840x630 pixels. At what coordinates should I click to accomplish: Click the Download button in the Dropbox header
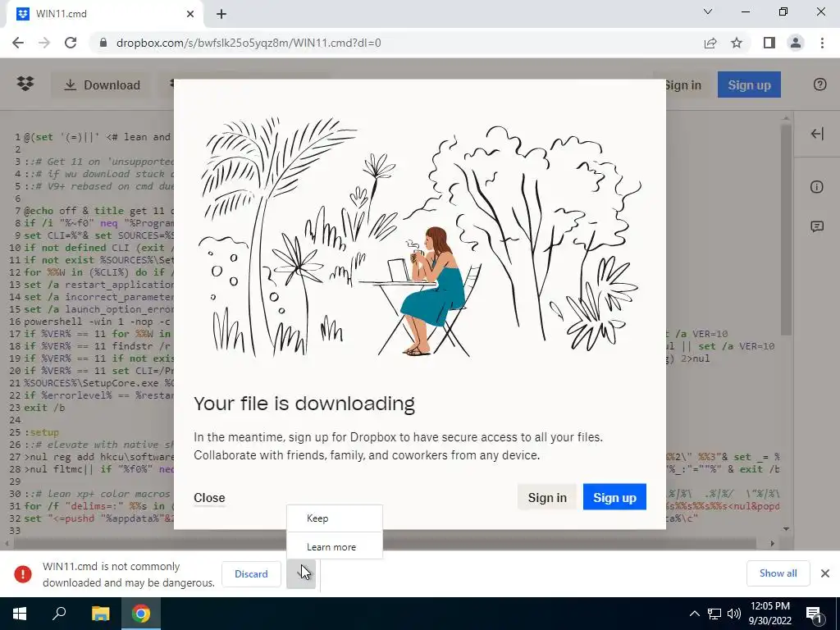[x=102, y=84]
